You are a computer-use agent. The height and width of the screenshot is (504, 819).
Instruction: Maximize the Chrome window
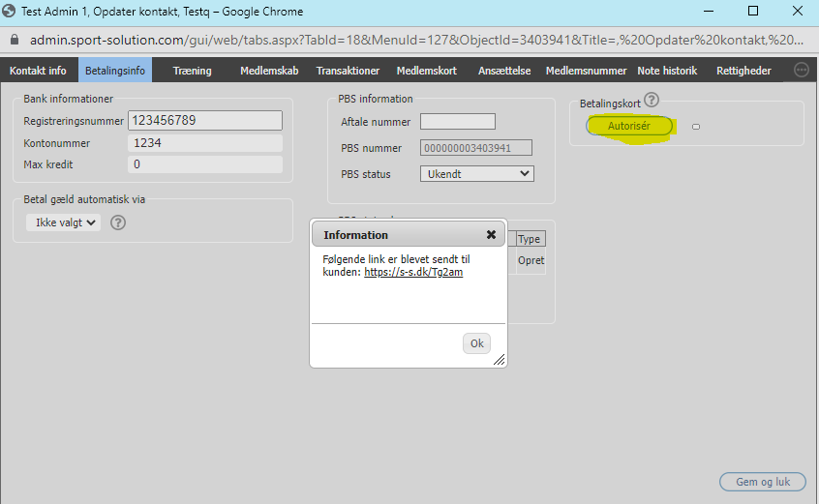point(752,11)
